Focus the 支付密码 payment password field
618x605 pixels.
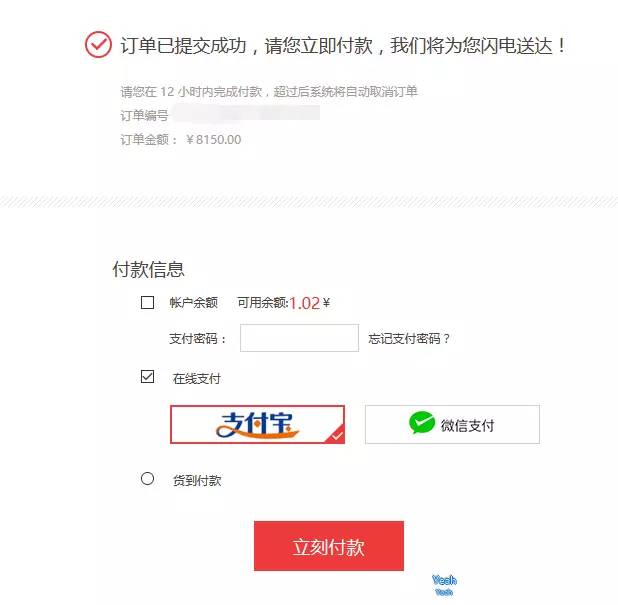click(x=299, y=338)
